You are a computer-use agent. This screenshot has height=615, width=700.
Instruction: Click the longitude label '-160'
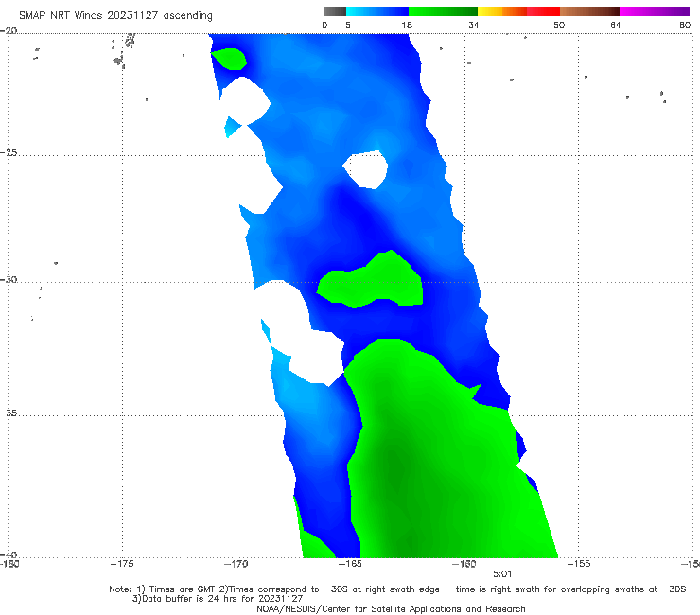tap(464, 564)
